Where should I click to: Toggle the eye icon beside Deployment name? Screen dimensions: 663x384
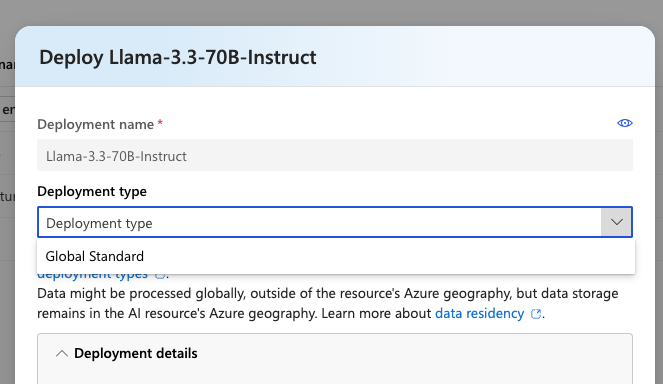click(625, 123)
